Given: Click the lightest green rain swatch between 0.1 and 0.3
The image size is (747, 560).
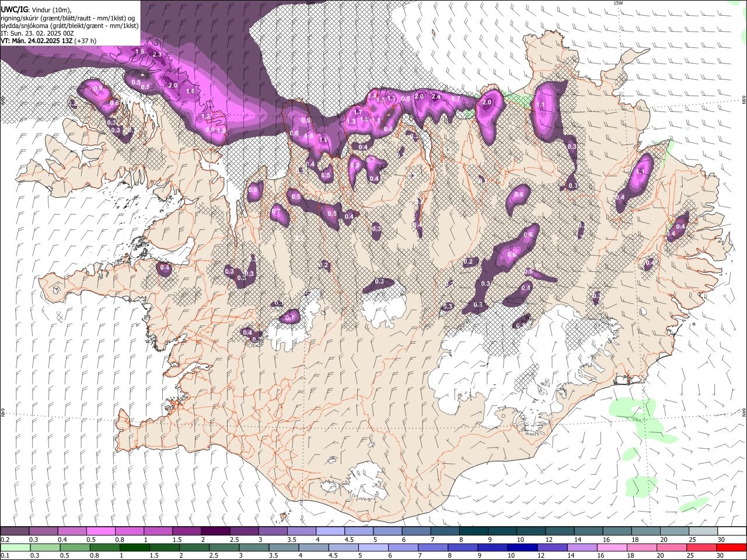Looking at the screenshot, I should (15, 547).
